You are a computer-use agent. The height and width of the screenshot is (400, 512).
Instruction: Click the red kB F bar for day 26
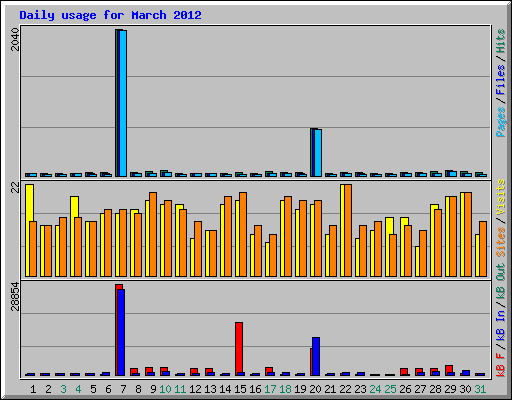(404, 371)
